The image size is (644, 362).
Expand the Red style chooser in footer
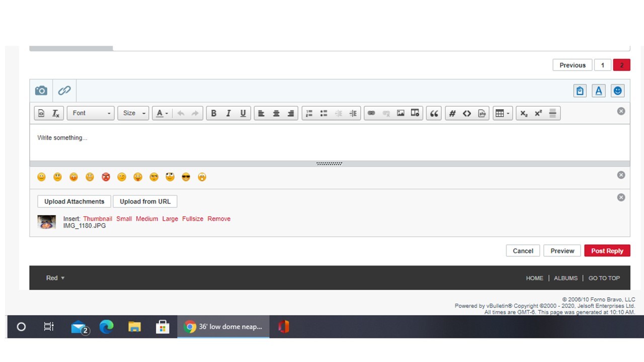pyautogui.click(x=55, y=278)
